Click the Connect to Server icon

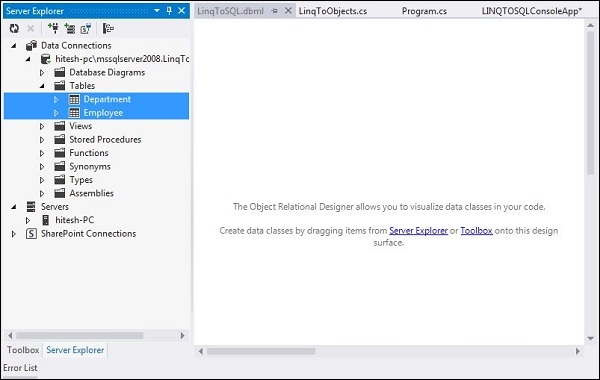[69, 28]
